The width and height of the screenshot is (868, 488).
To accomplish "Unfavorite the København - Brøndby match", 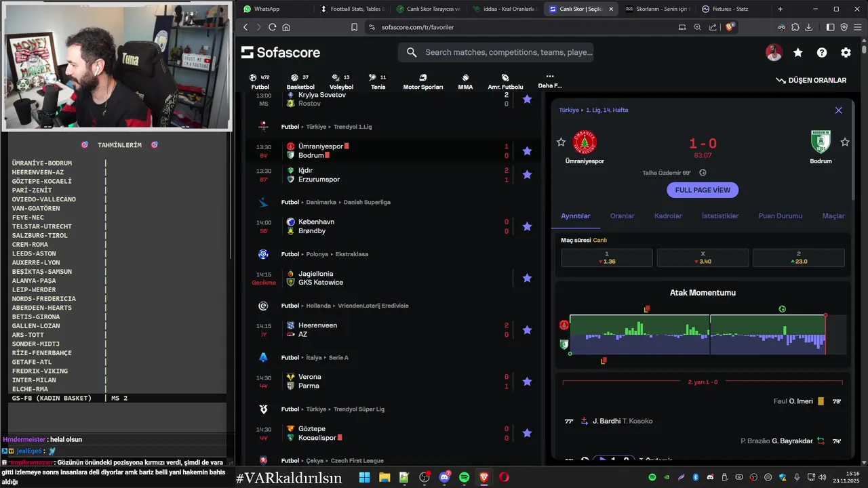I will click(x=527, y=226).
